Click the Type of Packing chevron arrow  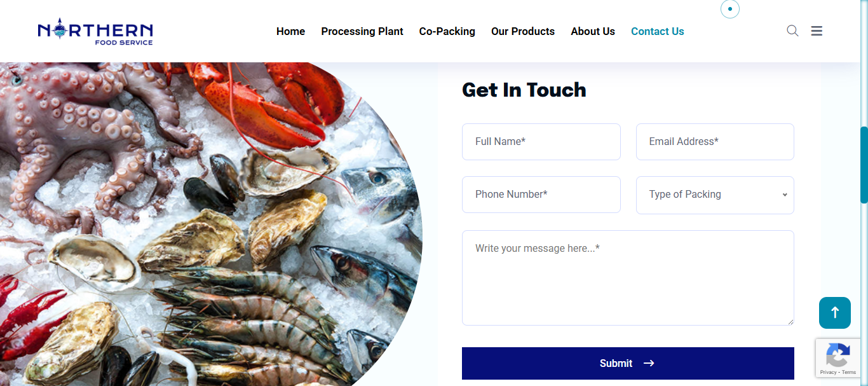785,195
